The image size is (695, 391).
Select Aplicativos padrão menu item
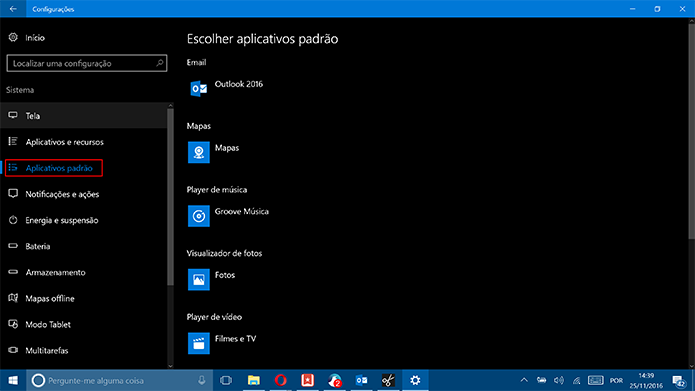[84, 168]
